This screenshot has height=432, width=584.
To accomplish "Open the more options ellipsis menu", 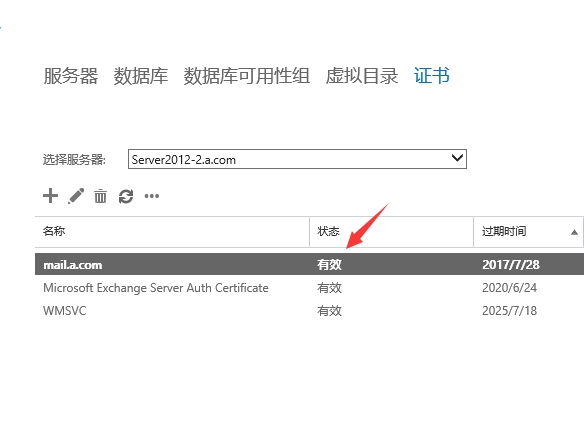I will coord(152,196).
